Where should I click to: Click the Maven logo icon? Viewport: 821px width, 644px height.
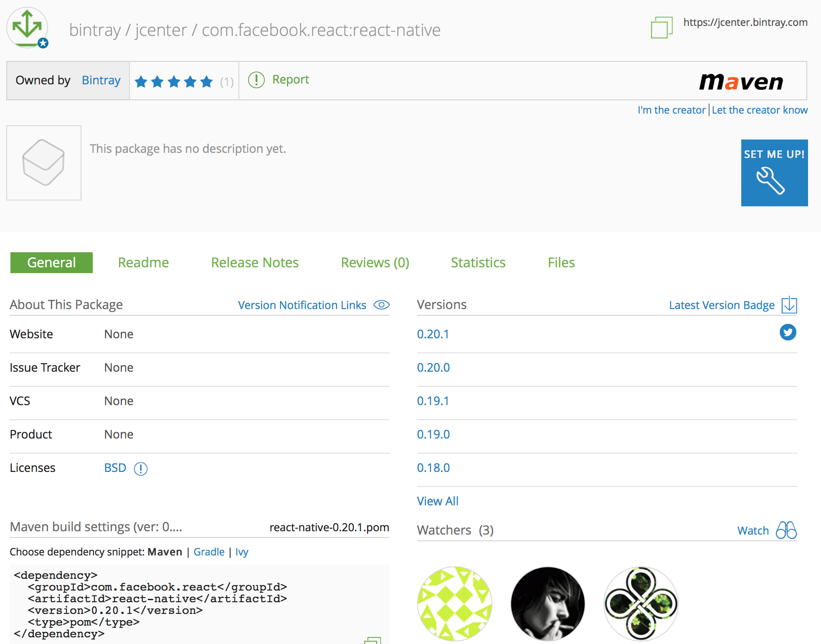pos(742,81)
